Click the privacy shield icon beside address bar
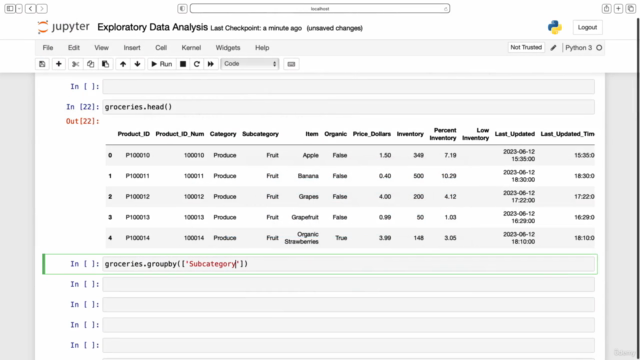The height and width of the screenshot is (360, 640). [x=182, y=8]
